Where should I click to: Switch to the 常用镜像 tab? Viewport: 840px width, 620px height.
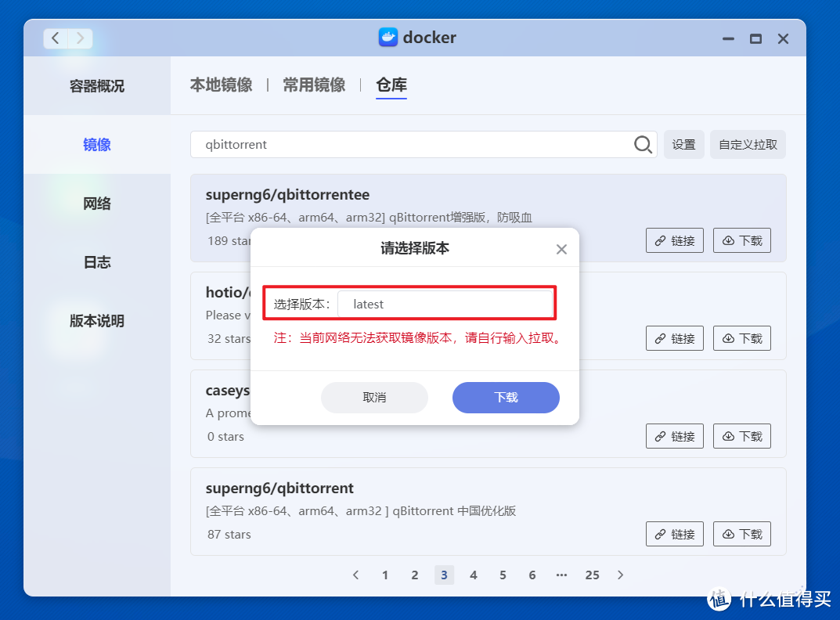point(314,85)
